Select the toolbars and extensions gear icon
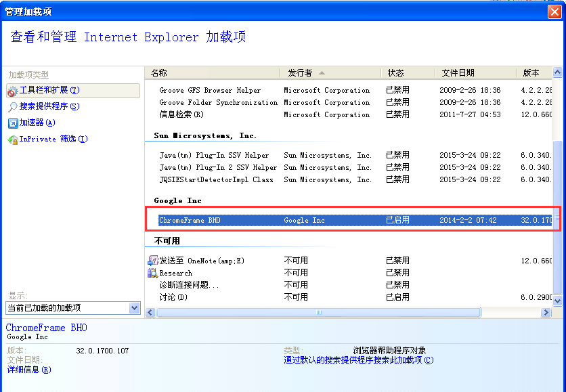Viewport: 566px width, 392px height. pos(13,91)
